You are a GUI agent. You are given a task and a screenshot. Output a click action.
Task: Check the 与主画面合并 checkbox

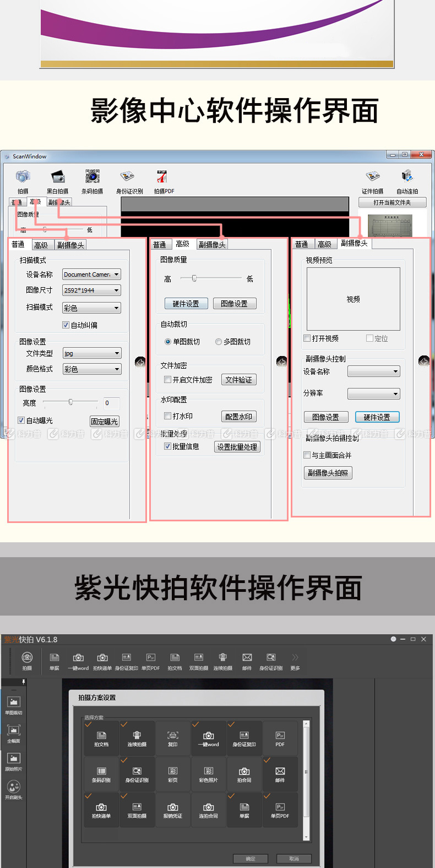[307, 455]
